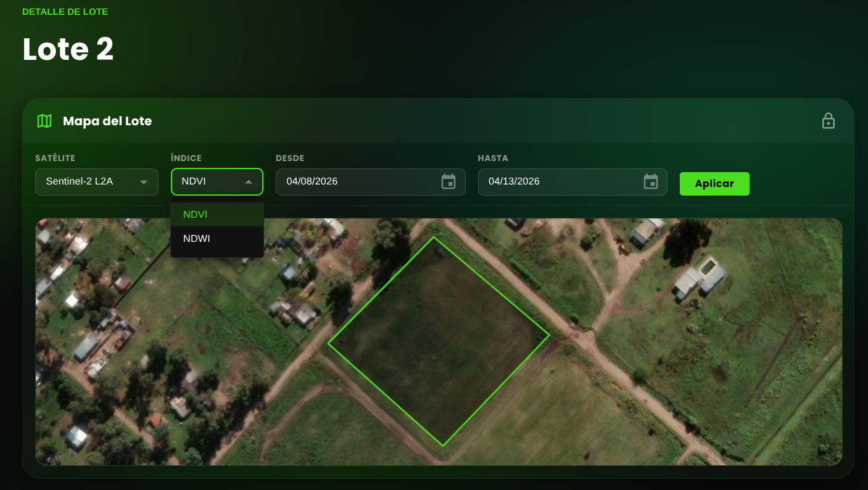Click the Detalle de Lote breadcrumb label
The height and width of the screenshot is (490, 868).
65,12
